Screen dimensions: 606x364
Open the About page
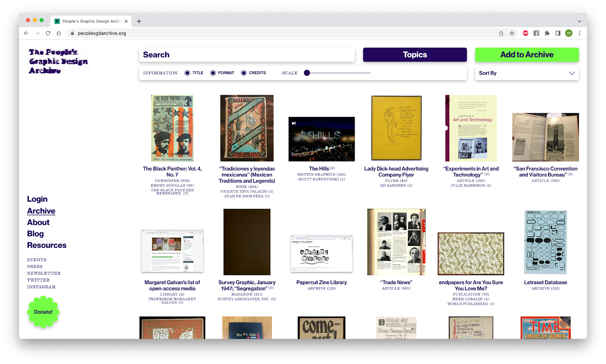pyautogui.click(x=38, y=222)
